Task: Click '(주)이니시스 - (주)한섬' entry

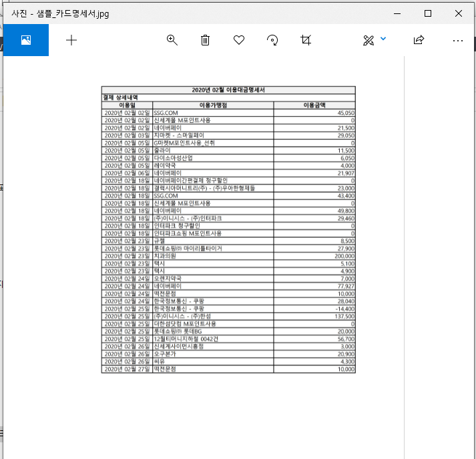Action: (x=182, y=316)
